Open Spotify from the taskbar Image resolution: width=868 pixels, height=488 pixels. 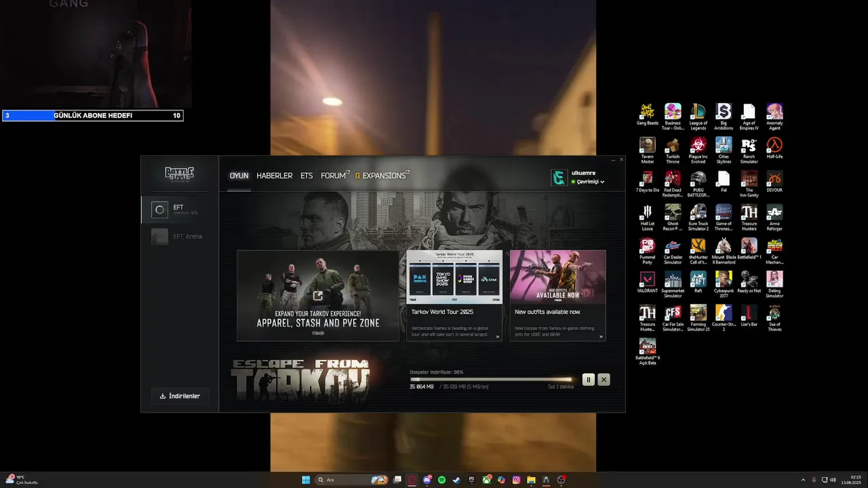click(x=441, y=480)
